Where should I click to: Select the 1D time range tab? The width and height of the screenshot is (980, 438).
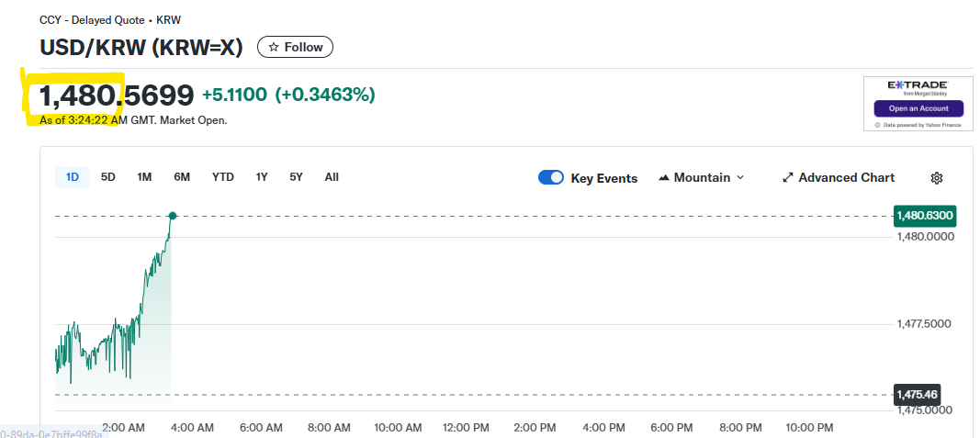click(73, 177)
